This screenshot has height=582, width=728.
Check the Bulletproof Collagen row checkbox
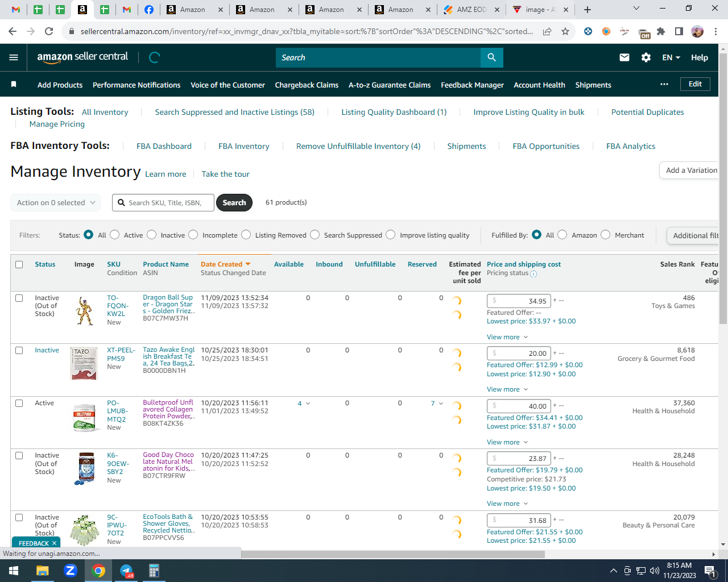(x=19, y=403)
